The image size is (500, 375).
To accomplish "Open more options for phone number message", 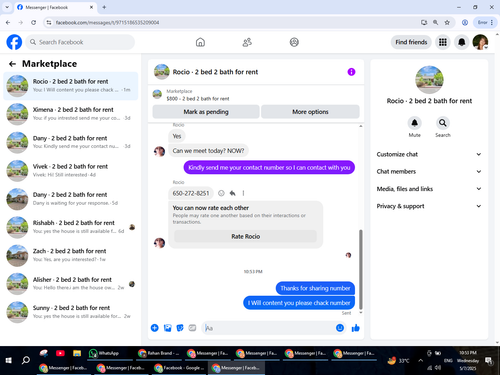I will click(x=243, y=193).
